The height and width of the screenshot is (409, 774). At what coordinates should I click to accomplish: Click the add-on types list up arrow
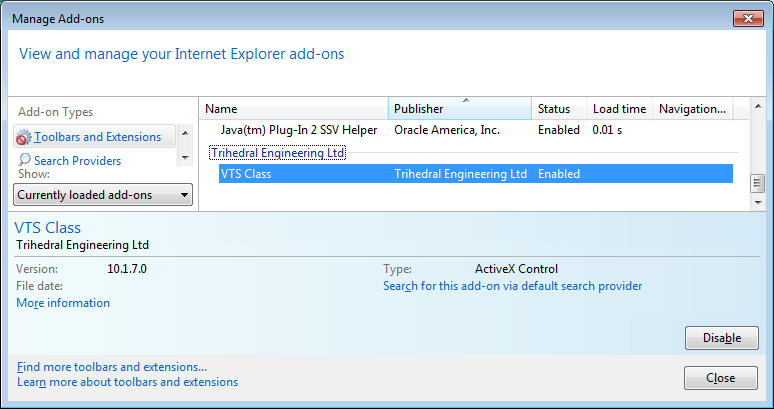[x=185, y=133]
